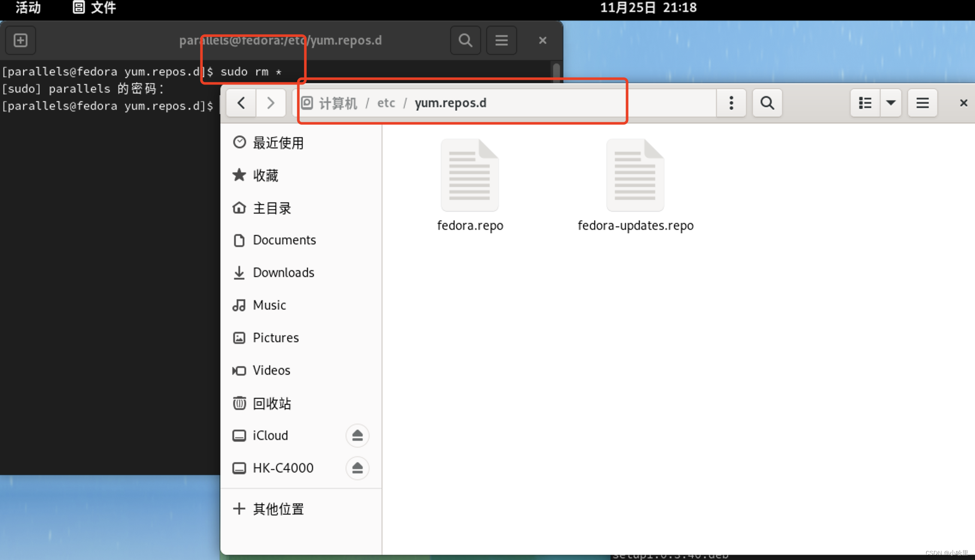Open the three-dot folder options menu
This screenshot has width=975, height=560.
(x=731, y=103)
